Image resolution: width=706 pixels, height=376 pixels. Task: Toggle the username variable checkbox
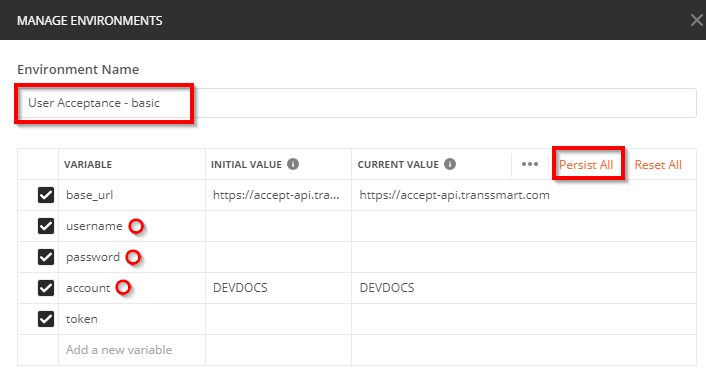point(46,226)
